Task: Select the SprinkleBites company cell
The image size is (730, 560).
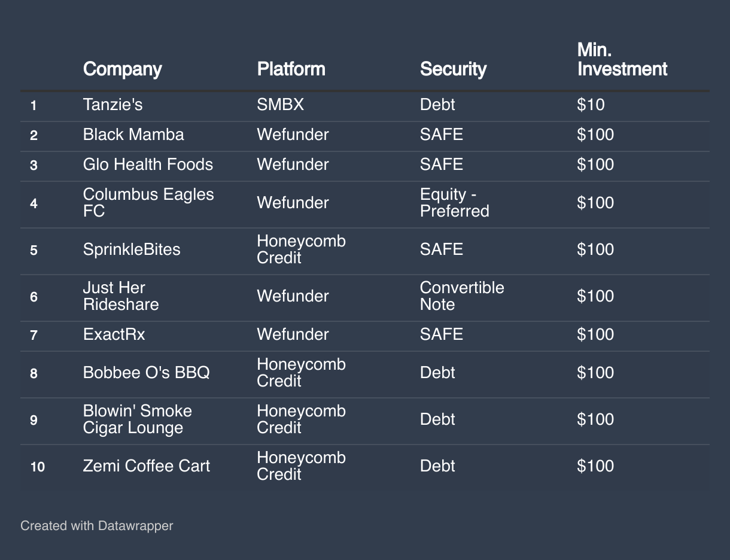Action: pyautogui.click(x=132, y=249)
